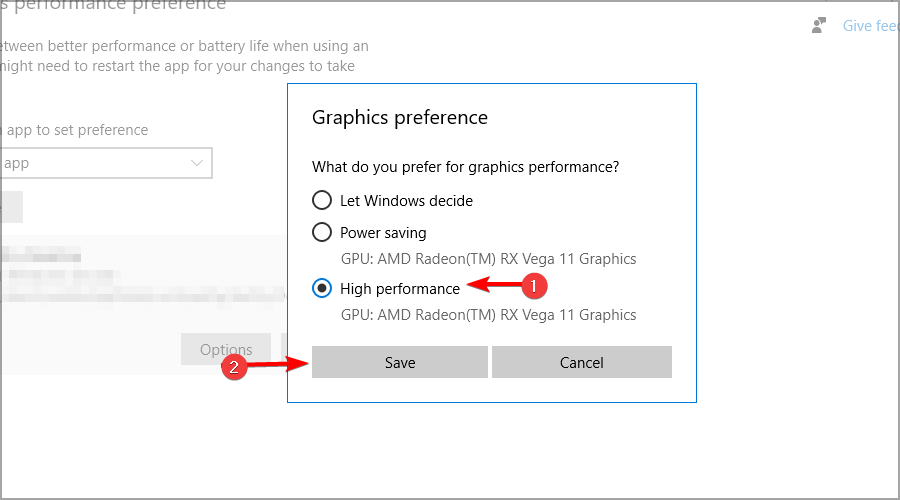Viewport: 900px width, 500px height.
Task: Click the GPU label under Power saving
Action: [488, 259]
